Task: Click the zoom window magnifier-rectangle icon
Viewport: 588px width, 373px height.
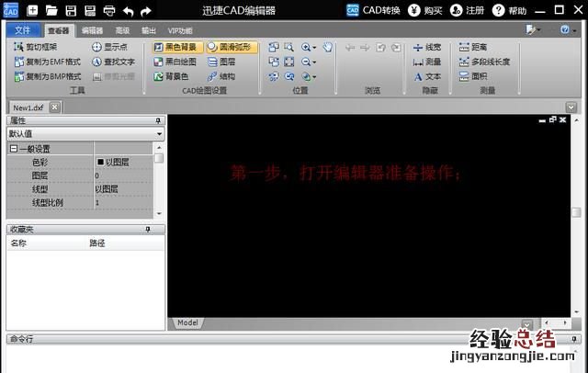Action: click(x=288, y=47)
